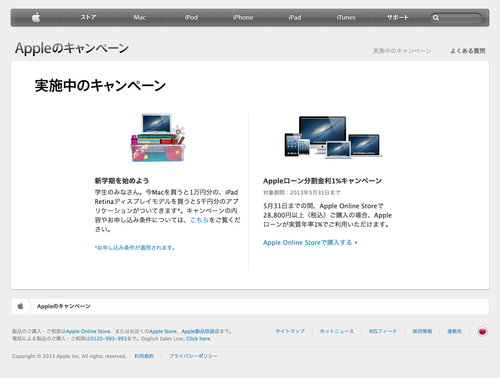Follow the こちら link in student campaign text
The height and width of the screenshot is (378, 500).
(x=199, y=220)
